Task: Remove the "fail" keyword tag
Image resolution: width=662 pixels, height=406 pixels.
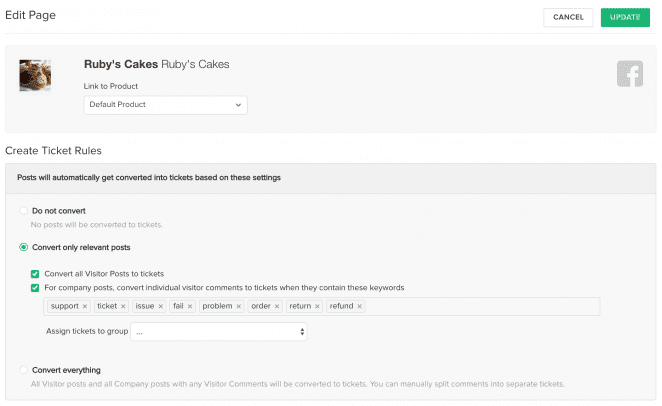Action: pos(190,306)
